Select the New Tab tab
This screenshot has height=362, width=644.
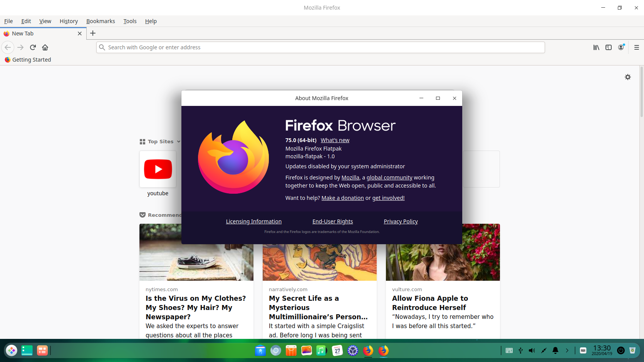[x=42, y=34]
